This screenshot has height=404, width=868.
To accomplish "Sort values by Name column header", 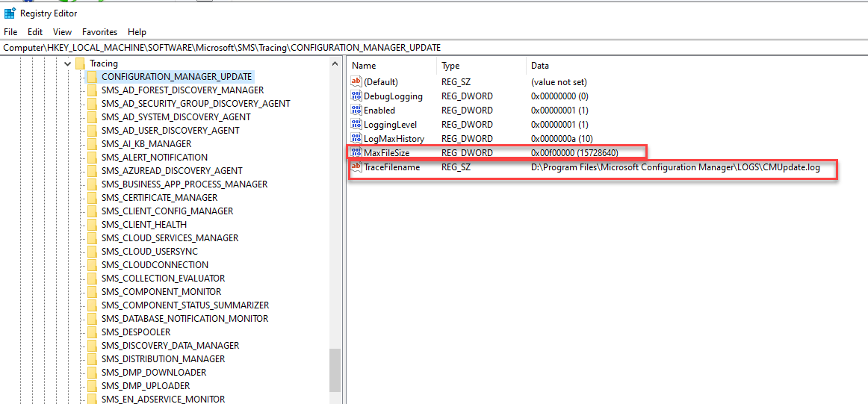I will point(392,65).
